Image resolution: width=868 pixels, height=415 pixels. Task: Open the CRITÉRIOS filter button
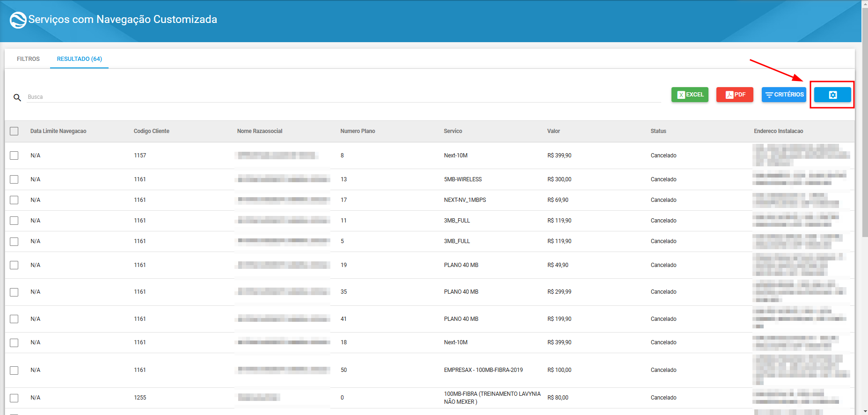pyautogui.click(x=784, y=95)
